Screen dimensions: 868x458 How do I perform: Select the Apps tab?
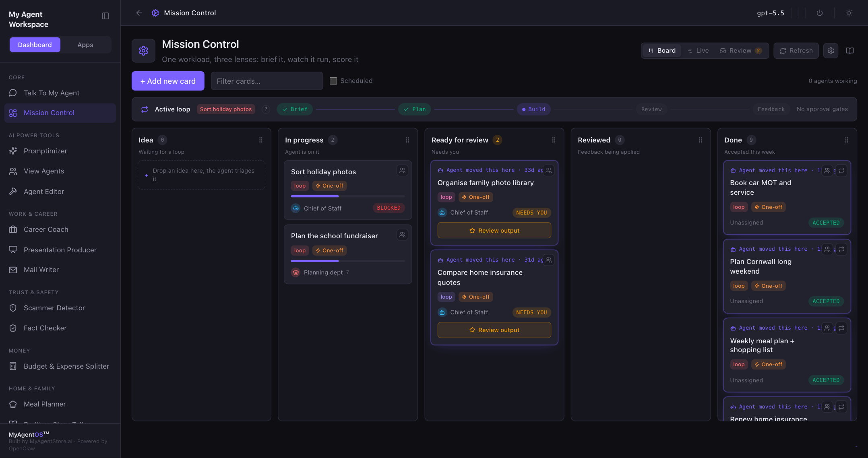[x=85, y=45]
